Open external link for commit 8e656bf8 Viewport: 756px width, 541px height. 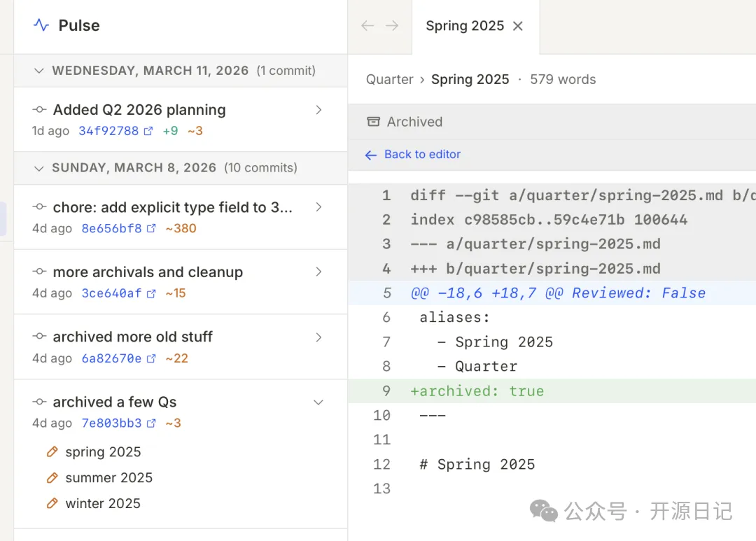pos(151,229)
